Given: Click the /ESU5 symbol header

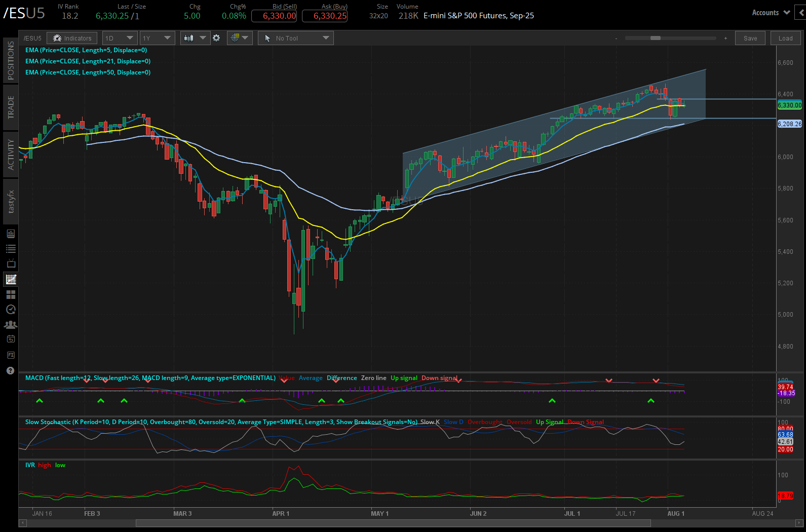Looking at the screenshot, I should [x=24, y=13].
